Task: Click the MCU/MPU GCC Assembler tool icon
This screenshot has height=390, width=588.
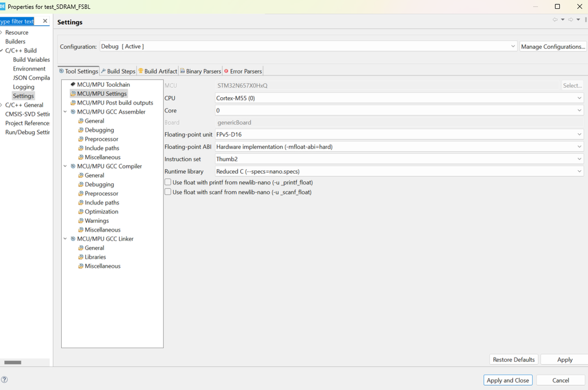Action: (x=73, y=111)
